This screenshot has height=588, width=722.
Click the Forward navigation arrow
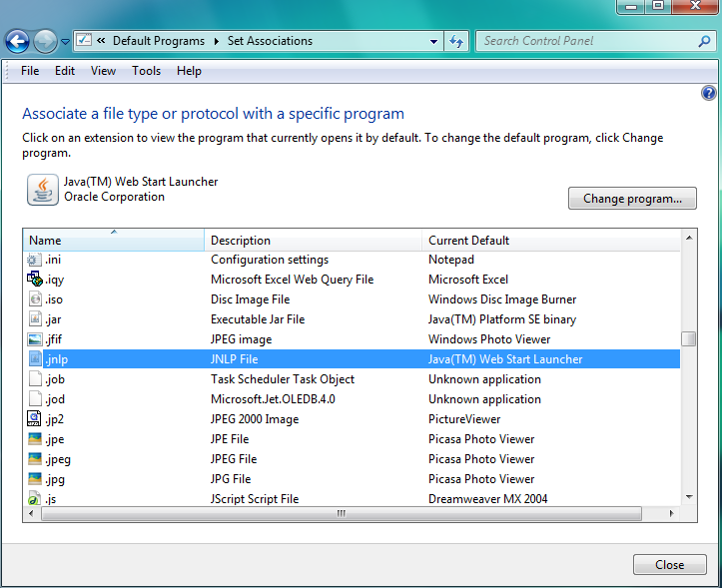click(x=45, y=42)
